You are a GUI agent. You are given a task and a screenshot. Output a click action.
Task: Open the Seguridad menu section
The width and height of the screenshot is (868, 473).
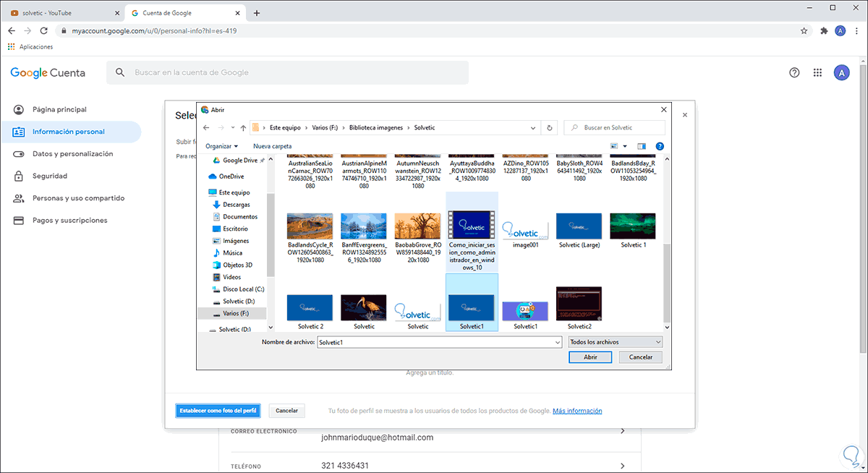click(x=50, y=176)
